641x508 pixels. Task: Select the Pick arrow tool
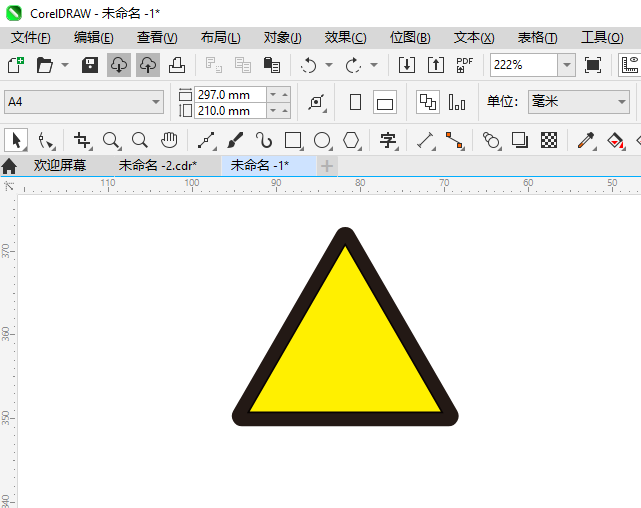click(16, 141)
